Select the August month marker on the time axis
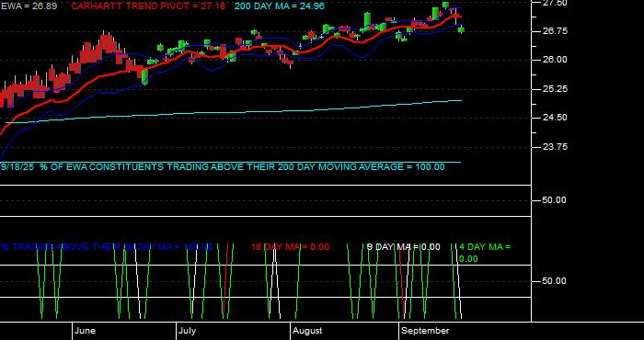The height and width of the screenshot is (340, 644). pyautogui.click(x=307, y=331)
